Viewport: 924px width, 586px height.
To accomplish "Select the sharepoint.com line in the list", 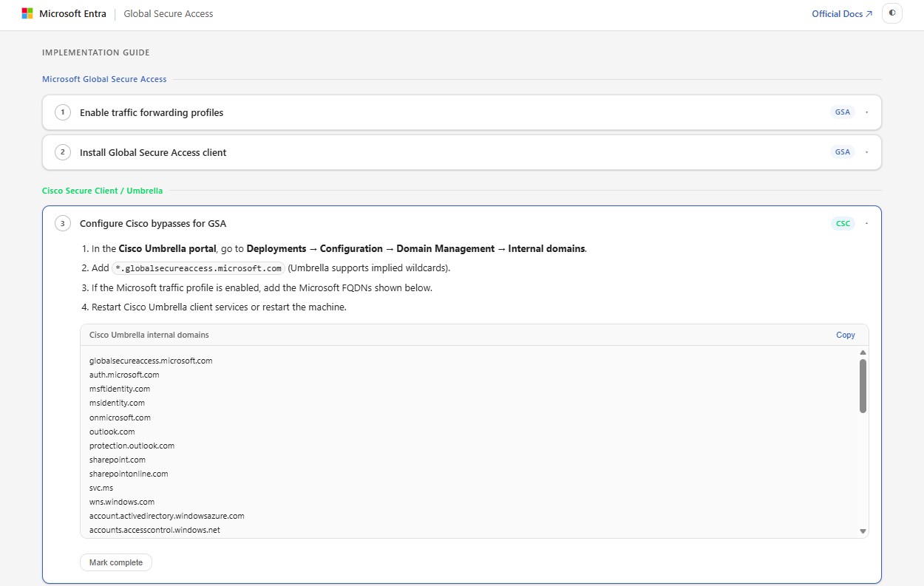I will (118, 460).
